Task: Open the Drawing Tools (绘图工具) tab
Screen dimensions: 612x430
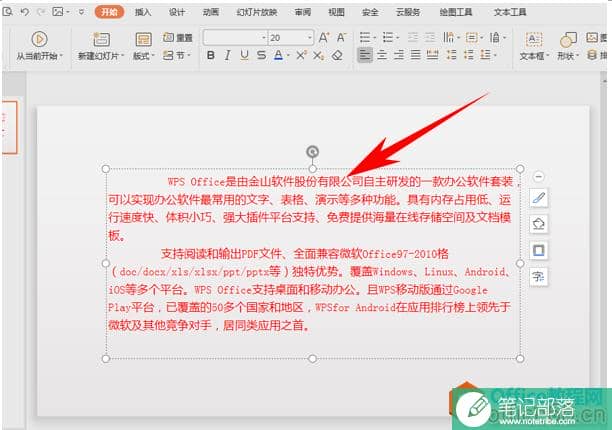Action: 455,12
